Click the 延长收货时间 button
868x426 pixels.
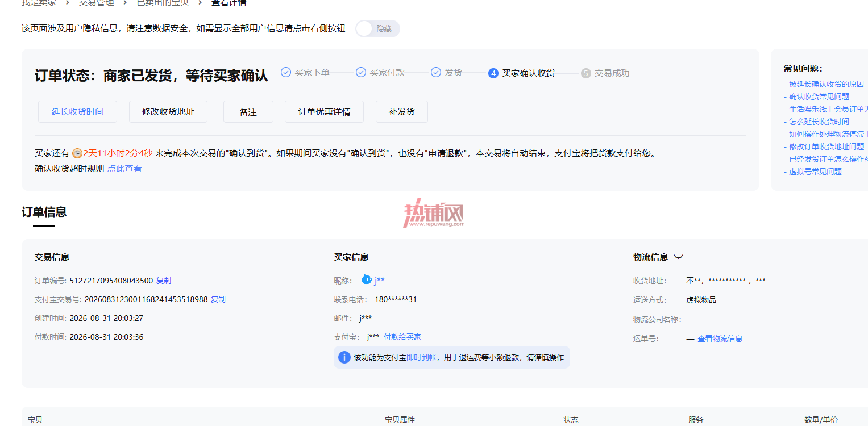click(x=77, y=112)
